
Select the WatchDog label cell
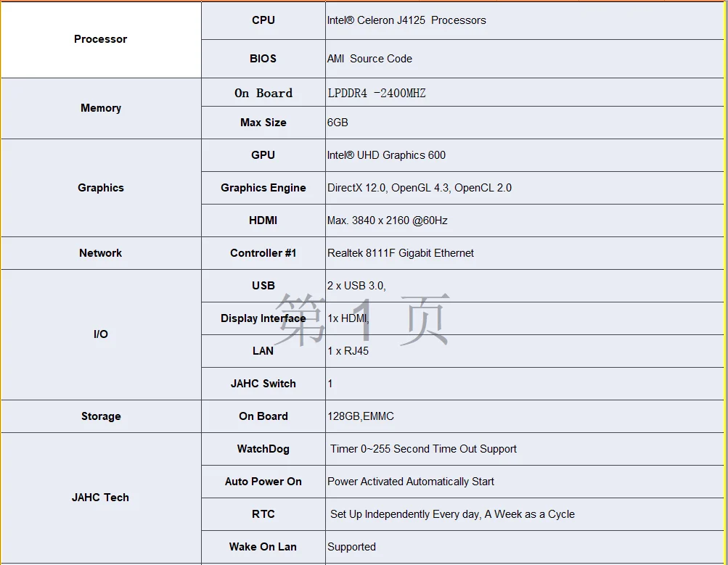263,449
